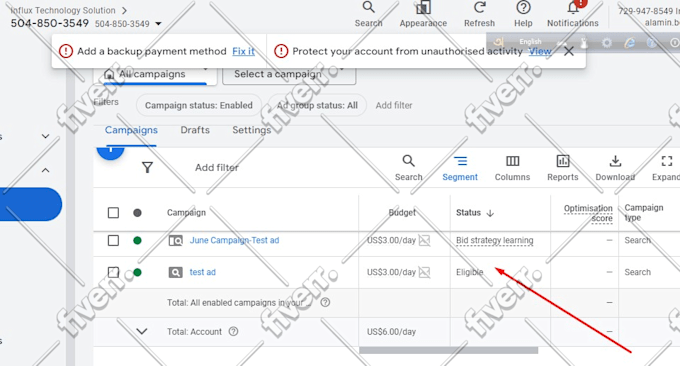Click the horizontal scrollbar below the table

[448, 350]
